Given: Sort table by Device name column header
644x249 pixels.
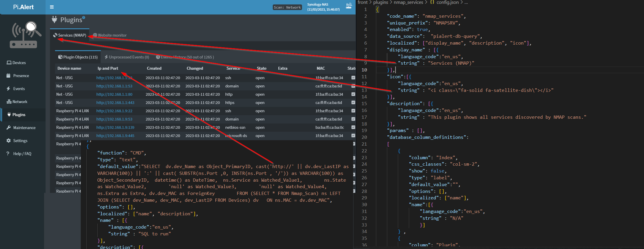Looking at the screenshot, I should point(69,68).
